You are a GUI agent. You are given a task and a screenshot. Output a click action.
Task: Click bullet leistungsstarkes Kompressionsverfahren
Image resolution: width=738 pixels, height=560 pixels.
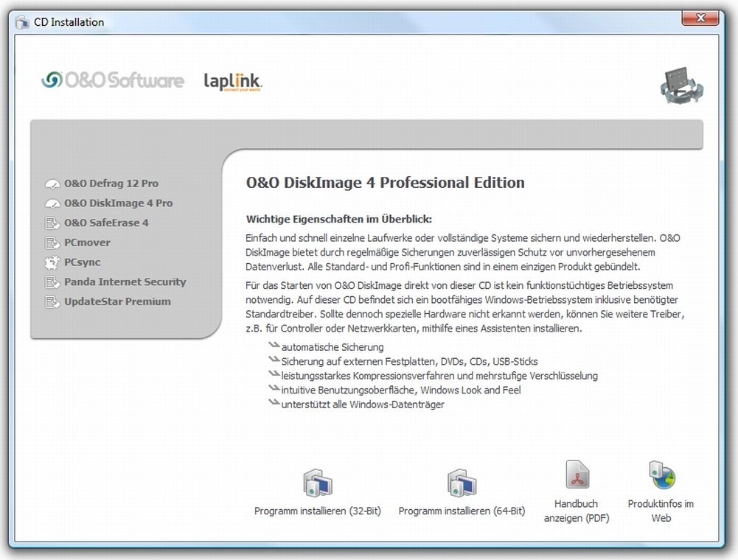(x=439, y=376)
